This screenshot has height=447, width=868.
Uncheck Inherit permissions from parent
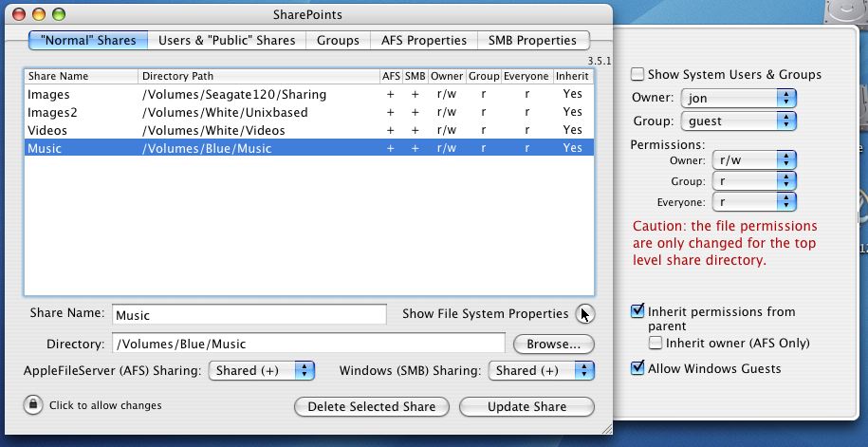[x=637, y=311]
